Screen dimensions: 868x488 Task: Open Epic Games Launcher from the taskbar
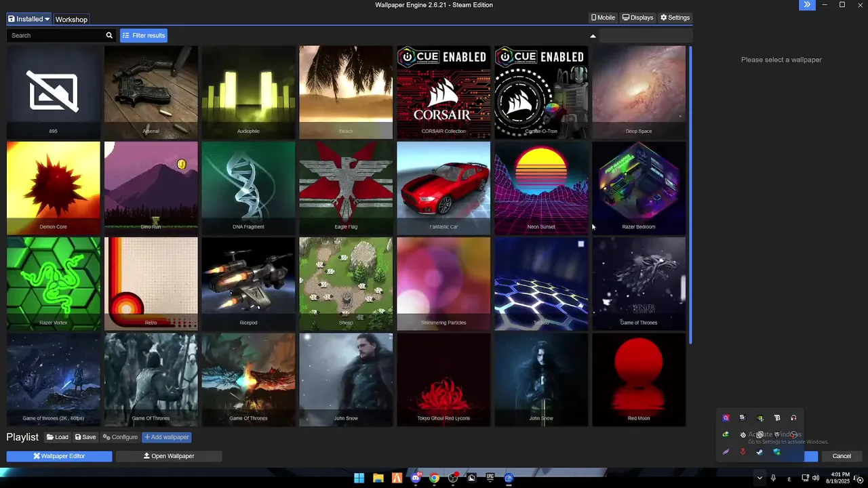click(490, 478)
